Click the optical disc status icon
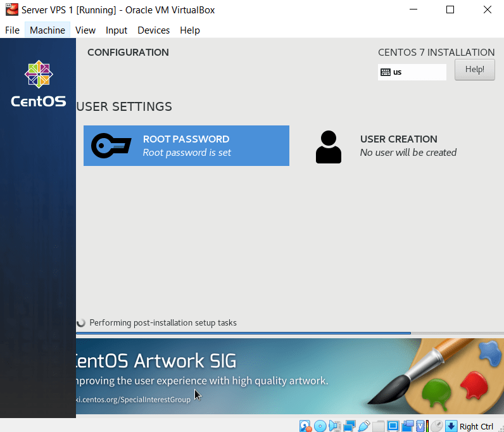 coord(320,426)
